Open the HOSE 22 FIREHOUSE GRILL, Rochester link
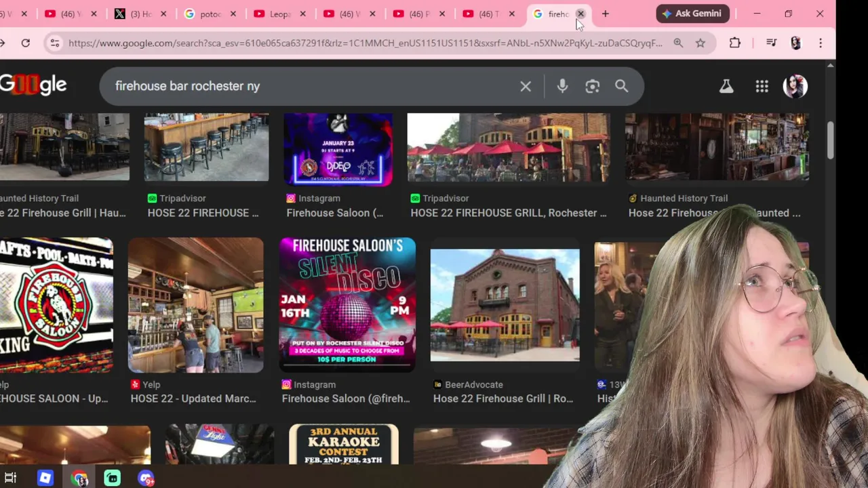Screen dimensions: 868x488 pos(509,213)
